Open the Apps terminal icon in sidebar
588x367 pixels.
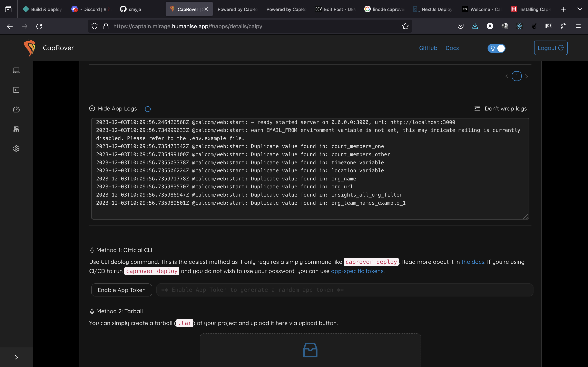point(16,90)
